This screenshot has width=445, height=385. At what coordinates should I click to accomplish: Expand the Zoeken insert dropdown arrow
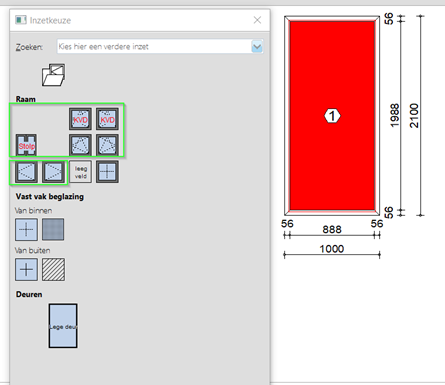click(x=257, y=47)
